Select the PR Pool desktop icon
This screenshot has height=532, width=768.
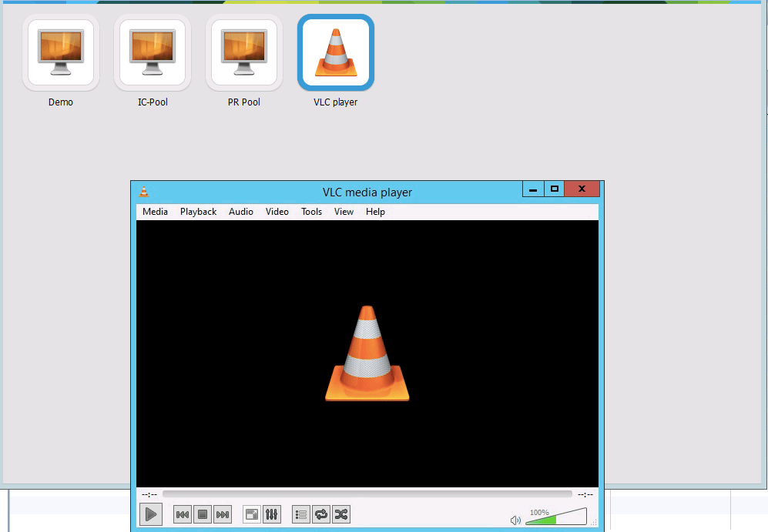[244, 53]
